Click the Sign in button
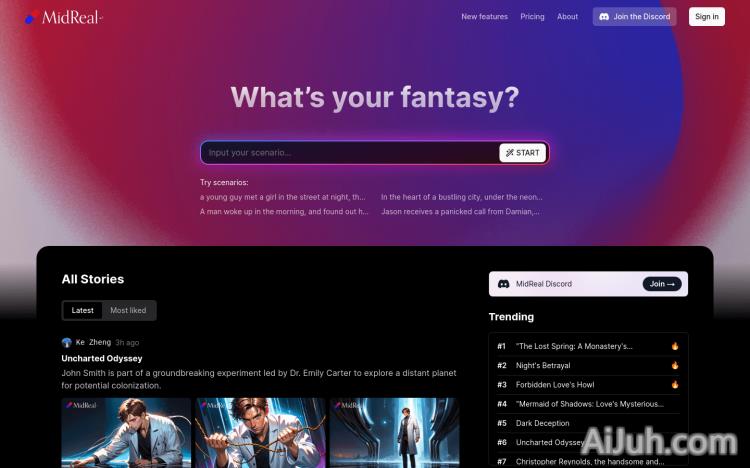This screenshot has height=468, width=750. click(706, 17)
